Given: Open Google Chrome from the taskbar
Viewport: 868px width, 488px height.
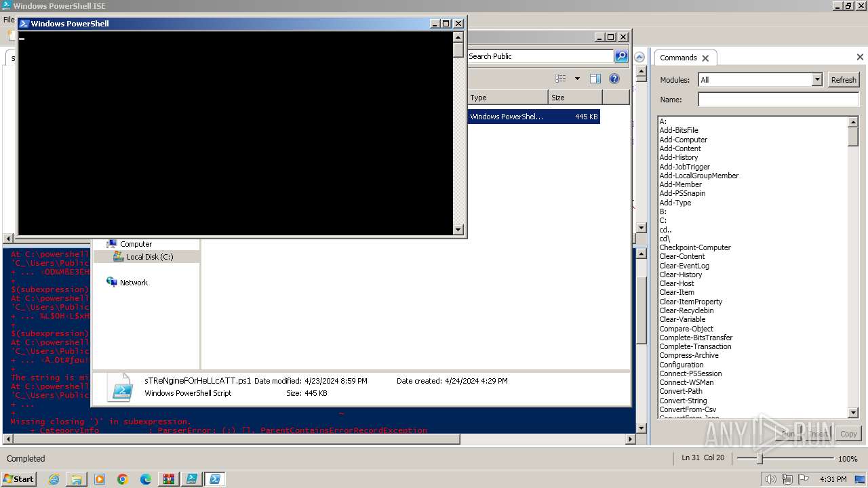Looking at the screenshot, I should click(123, 479).
